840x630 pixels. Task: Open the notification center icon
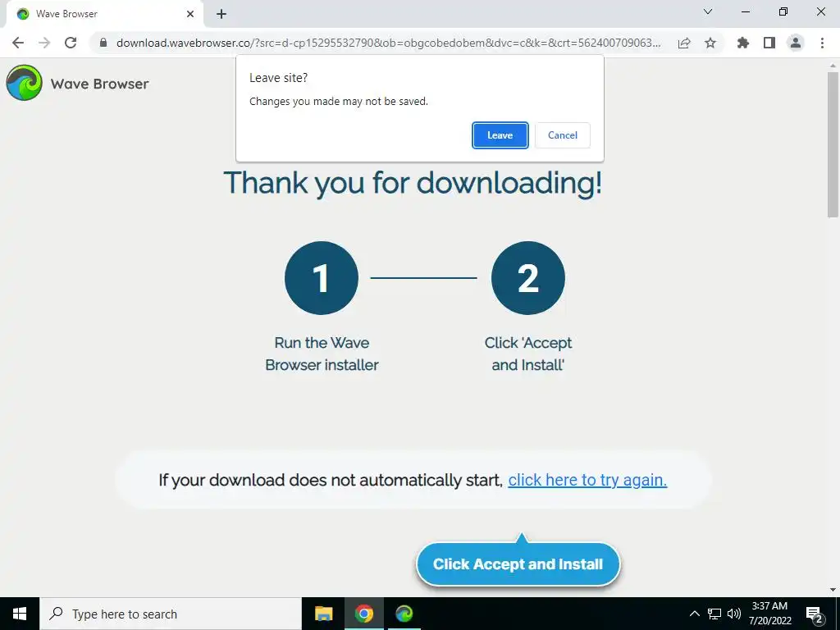(815, 614)
